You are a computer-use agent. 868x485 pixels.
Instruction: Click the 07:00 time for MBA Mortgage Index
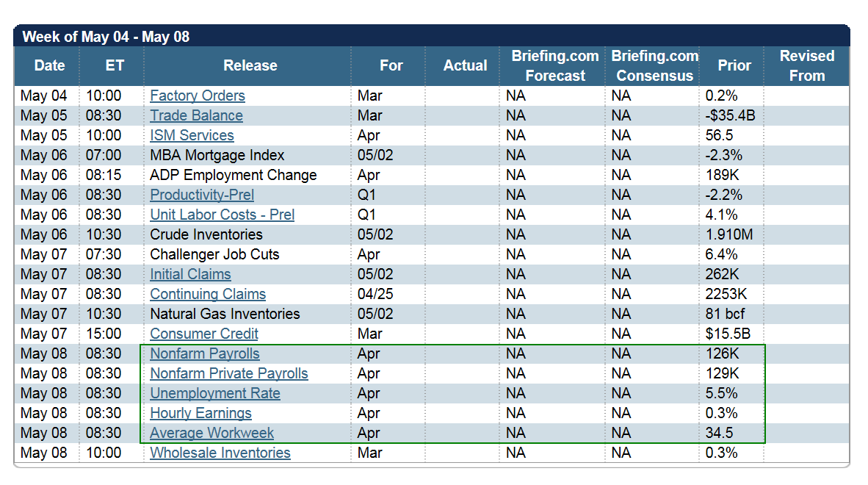(104, 156)
